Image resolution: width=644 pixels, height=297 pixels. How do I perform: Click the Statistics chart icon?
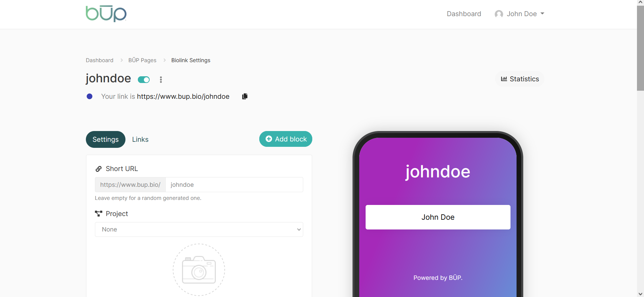pos(504,79)
